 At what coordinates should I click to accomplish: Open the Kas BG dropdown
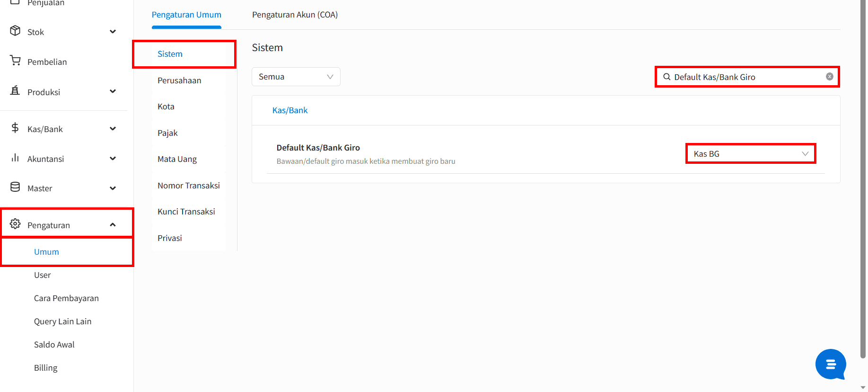tap(750, 154)
